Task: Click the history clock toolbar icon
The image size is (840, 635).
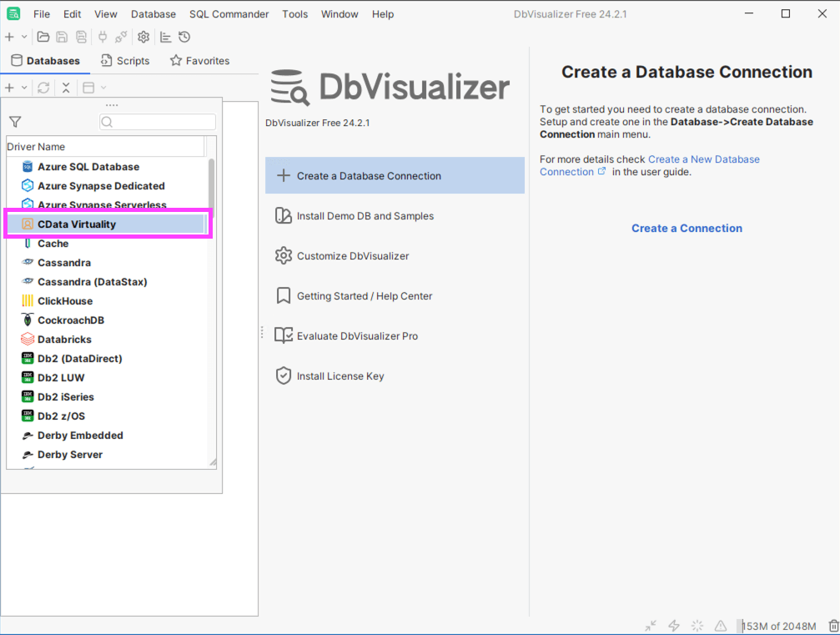Action: pos(184,37)
